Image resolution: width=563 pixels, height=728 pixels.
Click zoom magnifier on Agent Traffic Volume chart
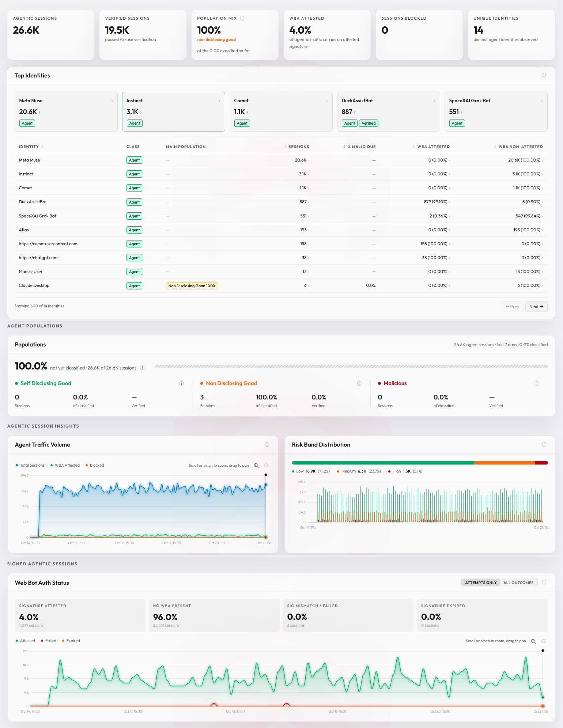tap(256, 465)
